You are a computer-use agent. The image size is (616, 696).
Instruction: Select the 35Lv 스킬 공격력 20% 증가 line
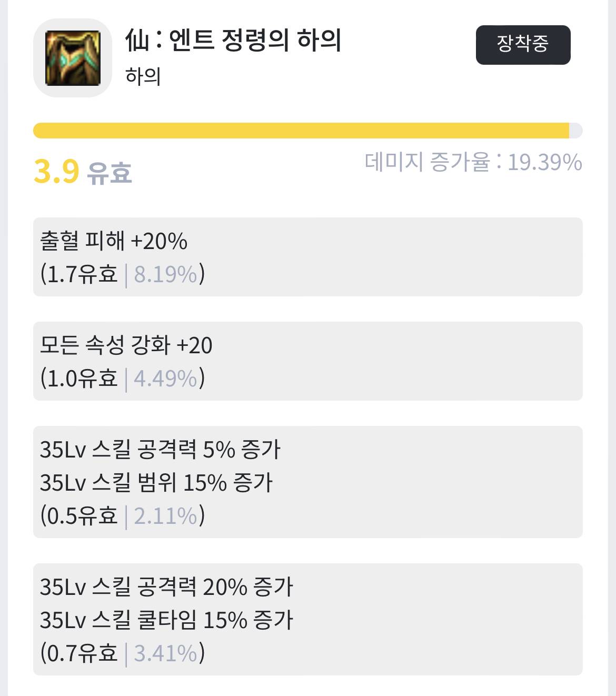[166, 587]
